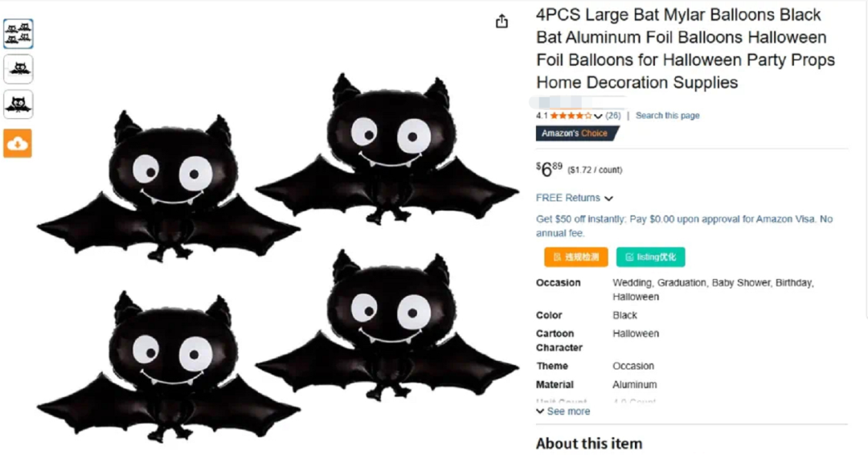Select the third bat thumbnail
The image size is (868, 455).
point(18,104)
